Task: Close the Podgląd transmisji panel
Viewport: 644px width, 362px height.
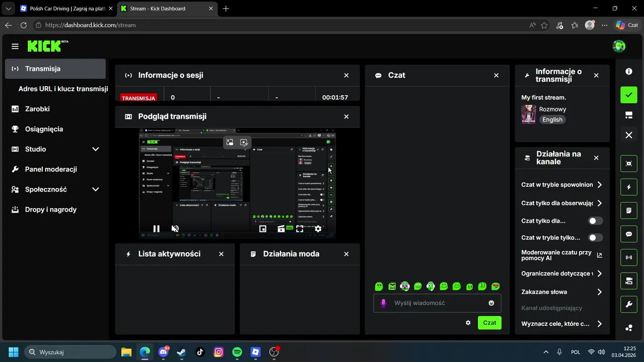Action: 346,117
